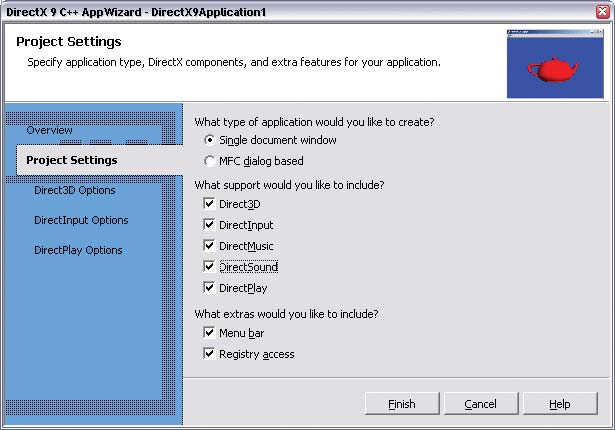Click the teapot preview image
Image resolution: width=615 pixels, height=430 pixels.
coord(556,63)
